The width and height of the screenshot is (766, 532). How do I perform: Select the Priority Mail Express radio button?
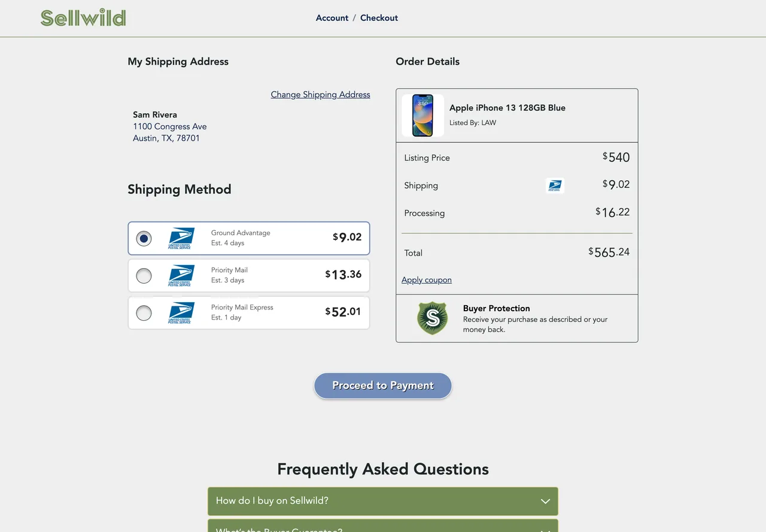click(x=144, y=312)
